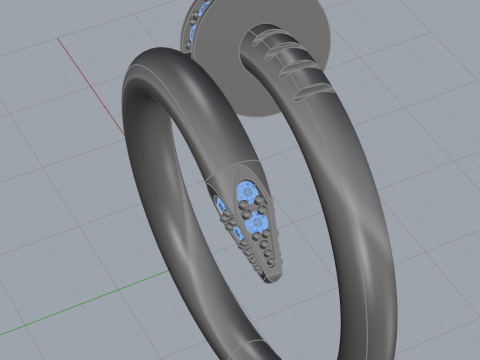
Task: Click the green axis line on the grid
Action: tap(83, 303)
